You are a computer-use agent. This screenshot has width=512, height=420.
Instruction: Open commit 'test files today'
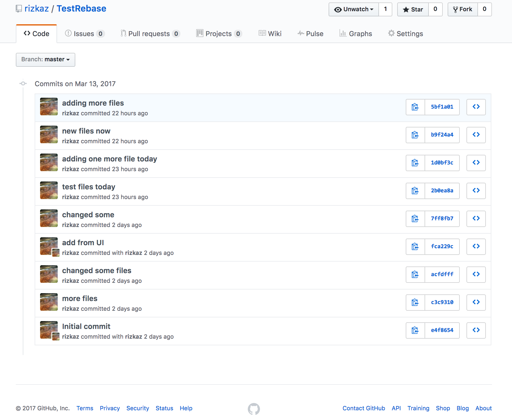(x=89, y=187)
